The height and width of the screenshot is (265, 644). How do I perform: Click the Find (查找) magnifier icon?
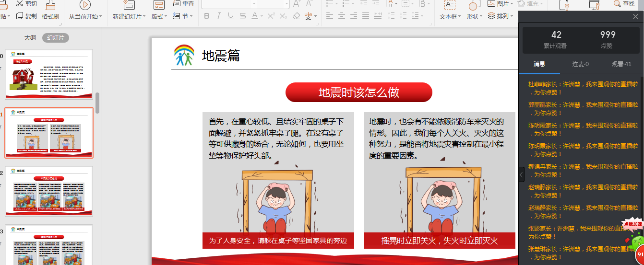(x=618, y=3)
